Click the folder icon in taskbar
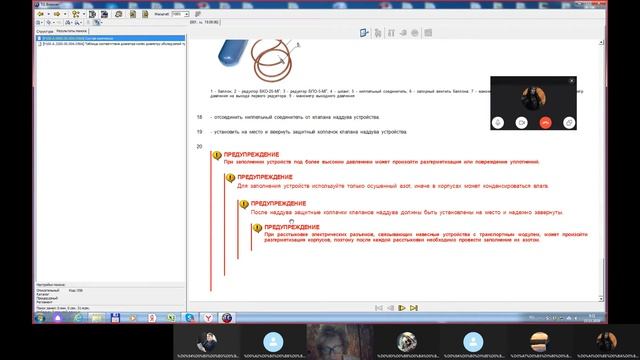Screen dimensions: 640x360 96,318
